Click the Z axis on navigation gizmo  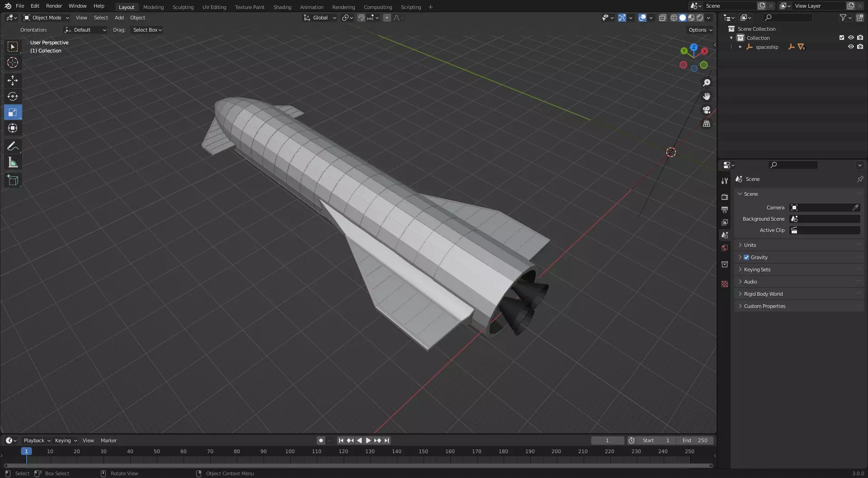click(x=693, y=47)
